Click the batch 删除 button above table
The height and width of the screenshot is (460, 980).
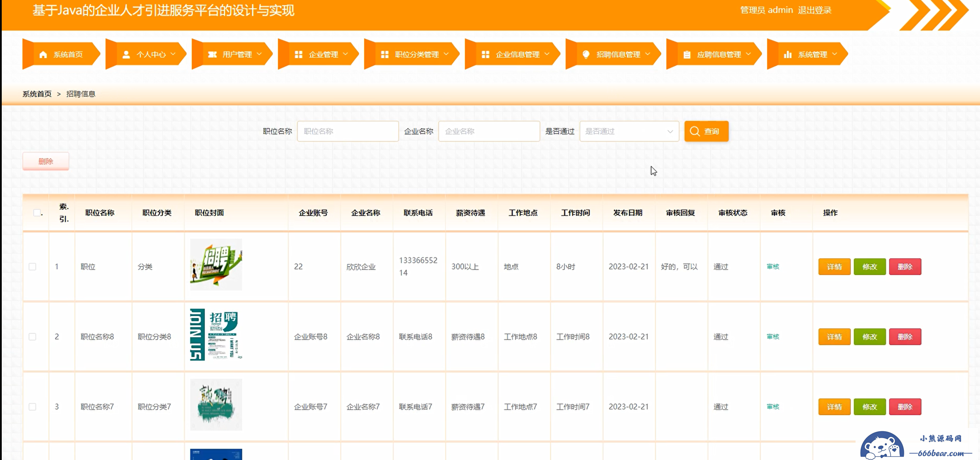pos(46,161)
